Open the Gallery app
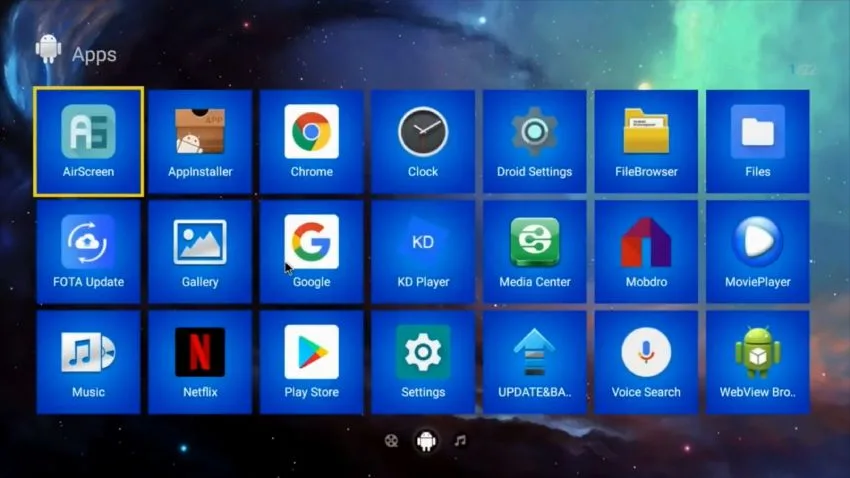 point(200,252)
